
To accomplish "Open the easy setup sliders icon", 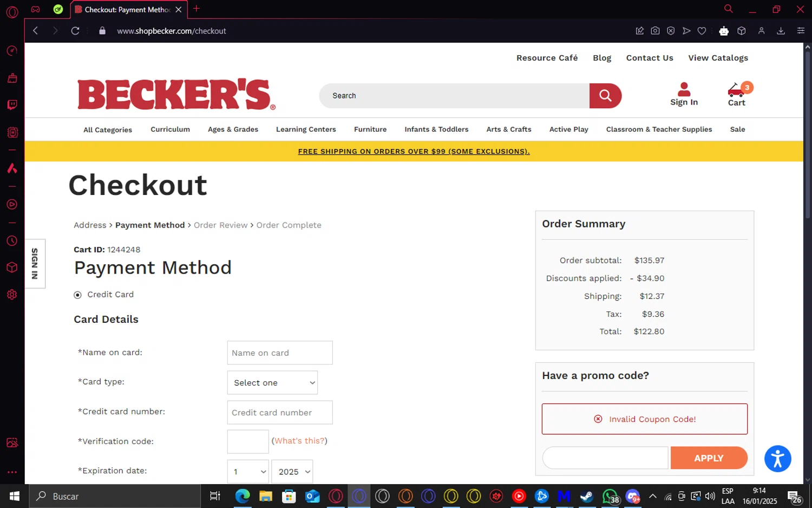I will (801, 31).
